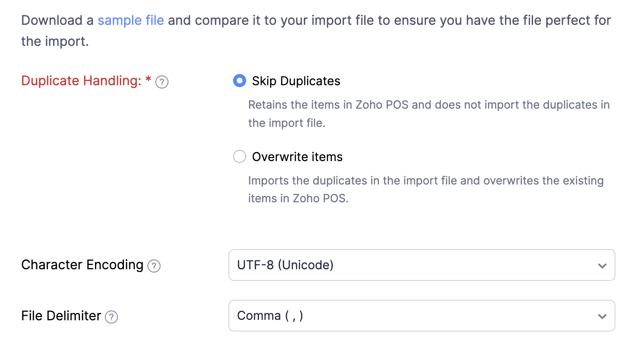
Task: Click the "Overwrite items" option label
Action: (x=297, y=156)
